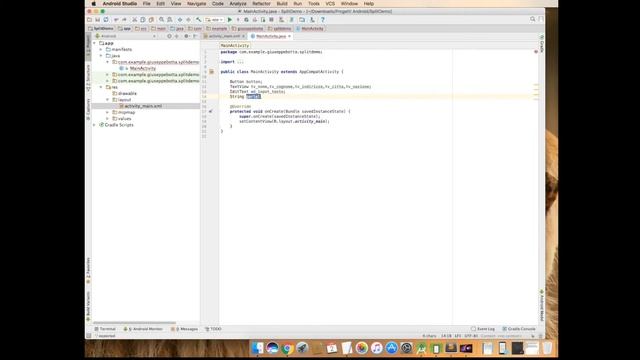Close the MainActivity.java editor tab
This screenshot has height=360, width=640.
(289, 36)
